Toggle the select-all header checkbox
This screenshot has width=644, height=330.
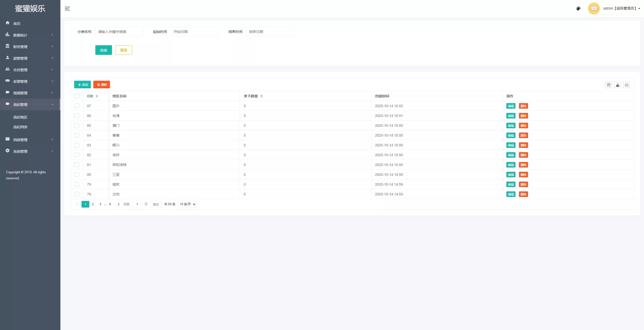pyautogui.click(x=77, y=96)
